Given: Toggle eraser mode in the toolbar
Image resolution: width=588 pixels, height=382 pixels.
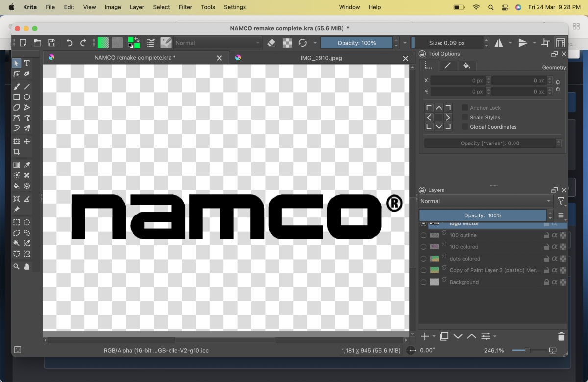Looking at the screenshot, I should click(x=271, y=43).
